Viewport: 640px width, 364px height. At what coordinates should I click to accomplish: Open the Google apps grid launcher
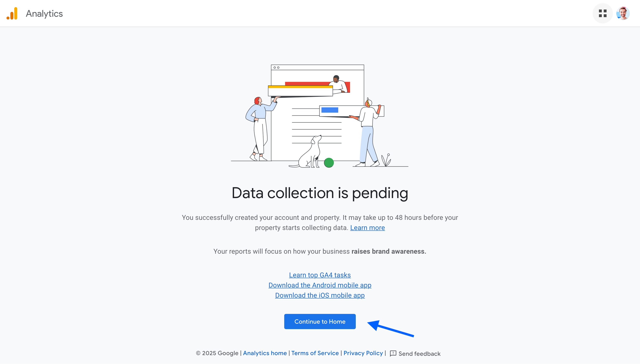coord(603,13)
